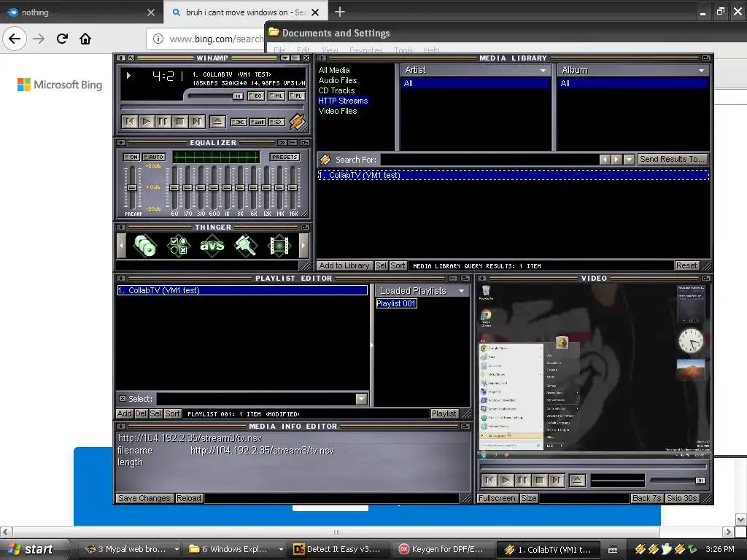Open the Select field dropdown in Playlist Editor
This screenshot has width=747, height=560.
(x=362, y=399)
